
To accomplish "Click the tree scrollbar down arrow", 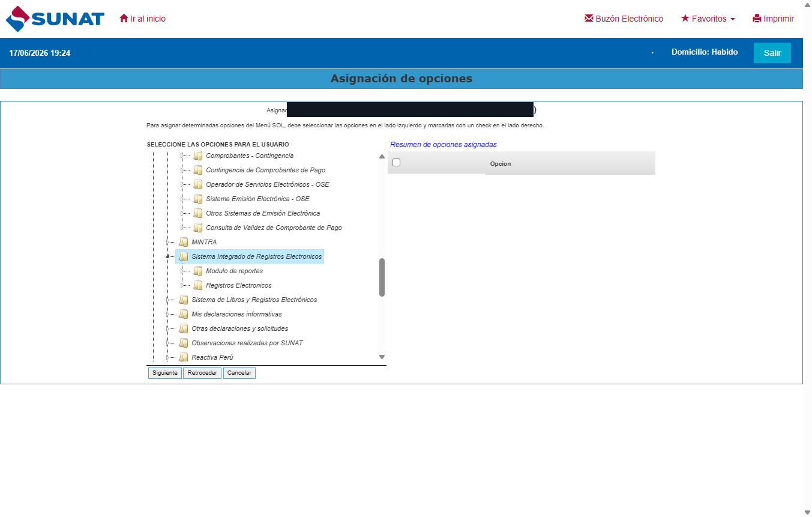I will point(382,357).
